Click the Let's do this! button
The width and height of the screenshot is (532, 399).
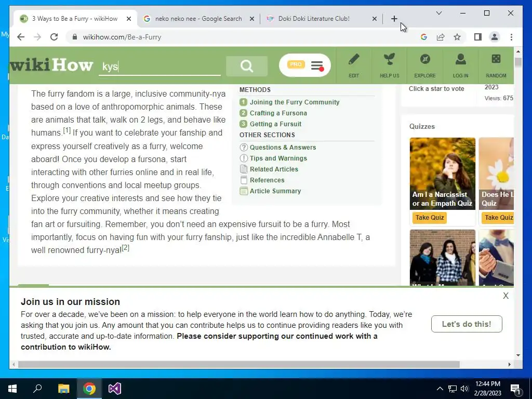click(467, 324)
